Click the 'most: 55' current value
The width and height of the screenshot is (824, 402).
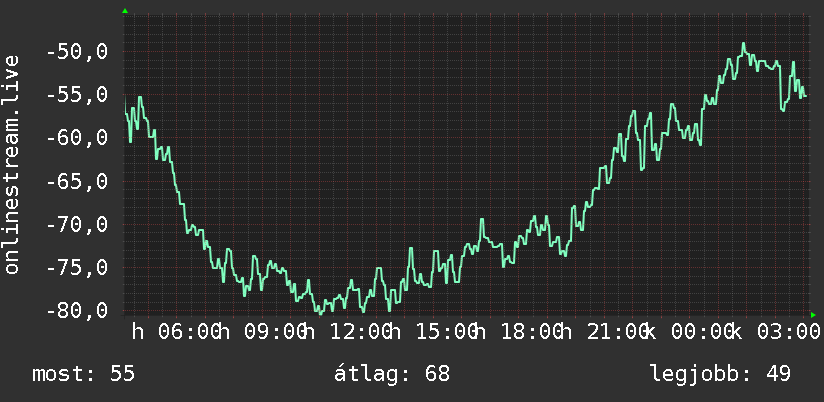(x=84, y=374)
